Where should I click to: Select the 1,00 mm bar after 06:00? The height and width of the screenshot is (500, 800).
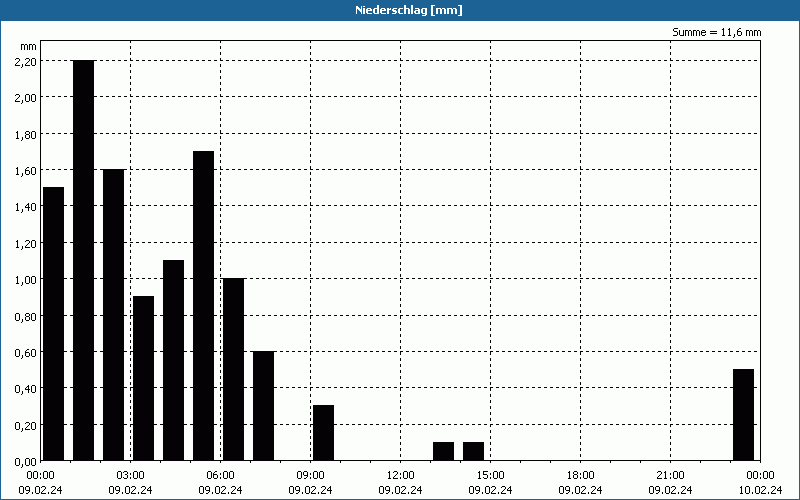(x=234, y=369)
